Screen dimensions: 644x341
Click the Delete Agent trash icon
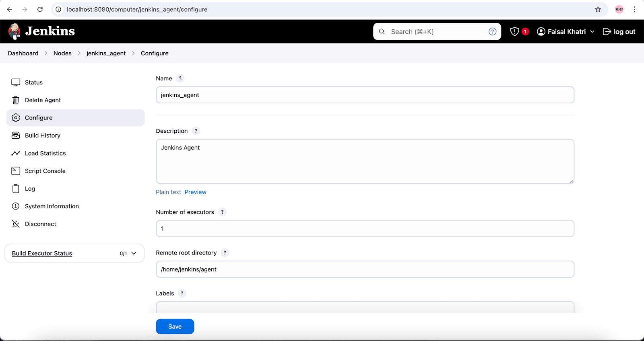pos(16,100)
